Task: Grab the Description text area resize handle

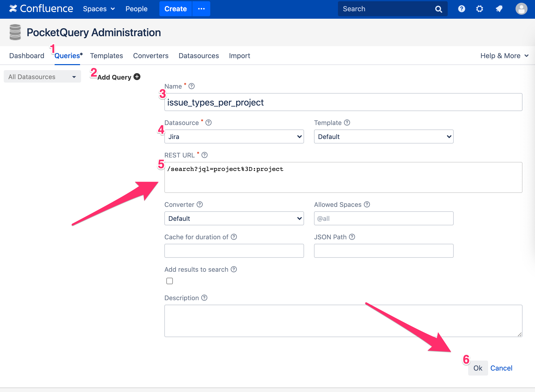Action: [520, 334]
